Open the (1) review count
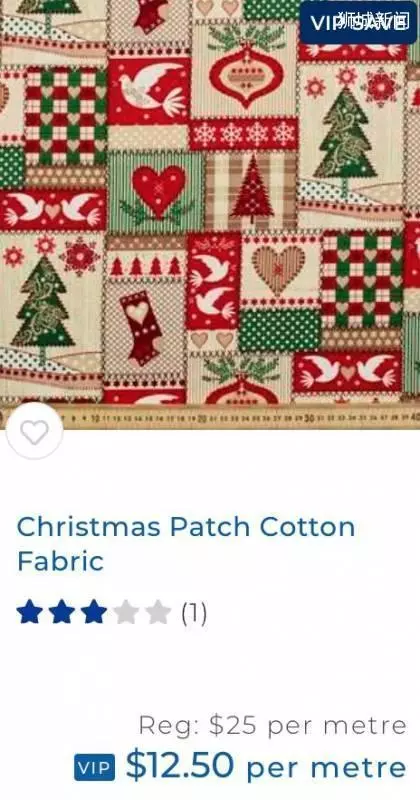The height and width of the screenshot is (800, 420). pyautogui.click(x=194, y=613)
